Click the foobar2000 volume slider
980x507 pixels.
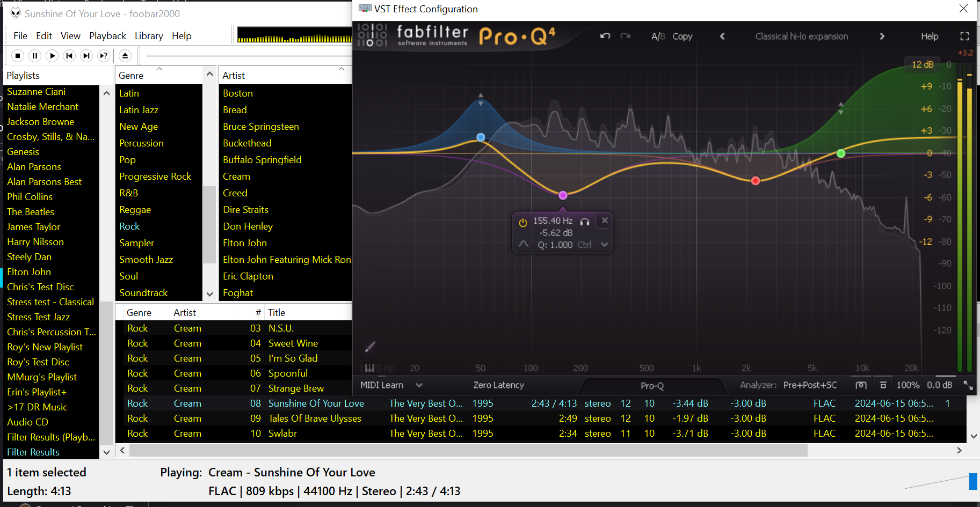pos(941,481)
